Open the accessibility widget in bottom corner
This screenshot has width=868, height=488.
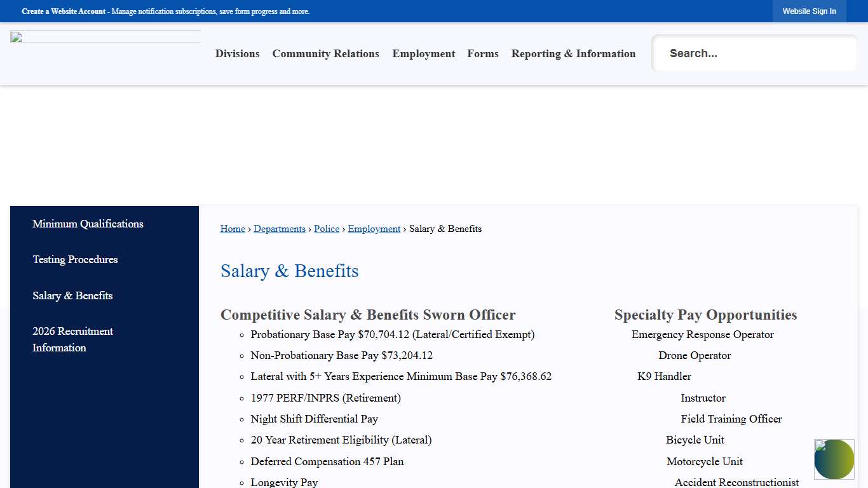point(834,459)
